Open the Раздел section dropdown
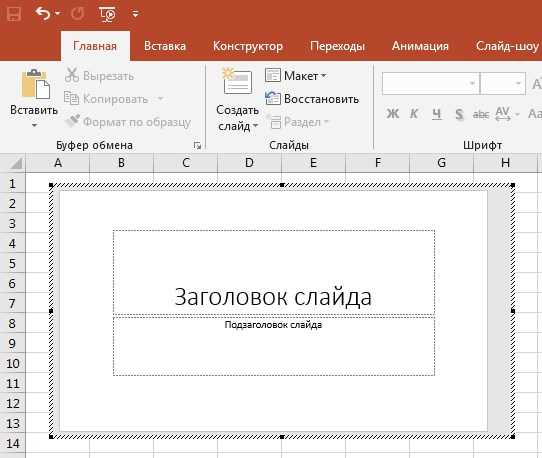The width and height of the screenshot is (542, 458). [299, 122]
